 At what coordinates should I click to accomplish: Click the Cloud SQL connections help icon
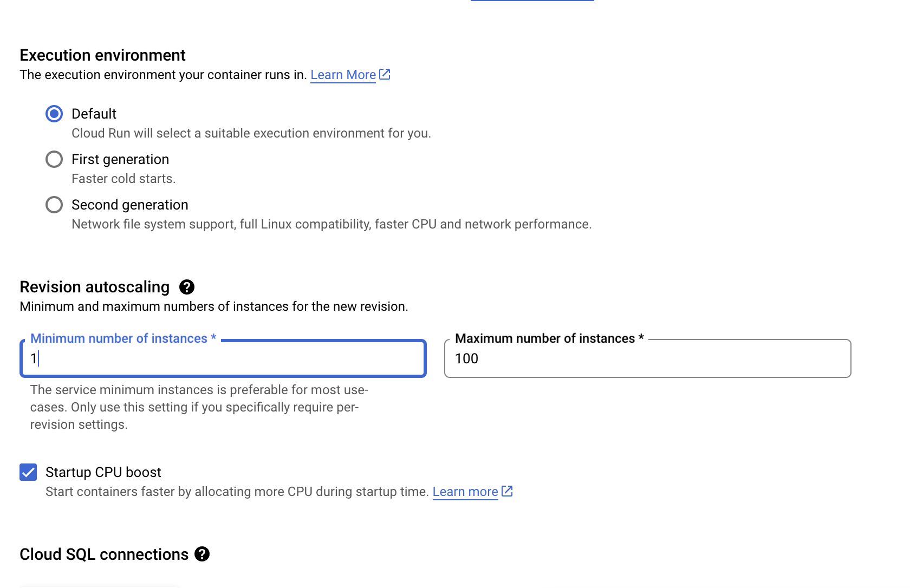click(202, 554)
